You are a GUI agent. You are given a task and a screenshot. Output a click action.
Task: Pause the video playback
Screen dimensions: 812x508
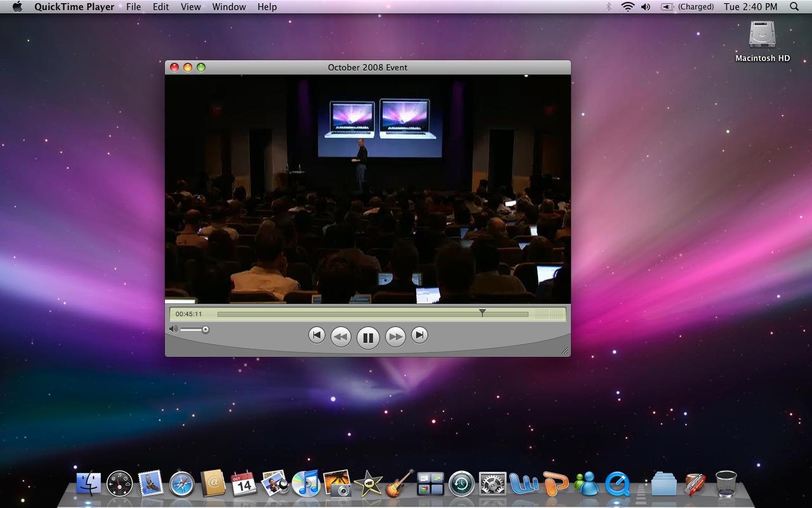coord(368,337)
